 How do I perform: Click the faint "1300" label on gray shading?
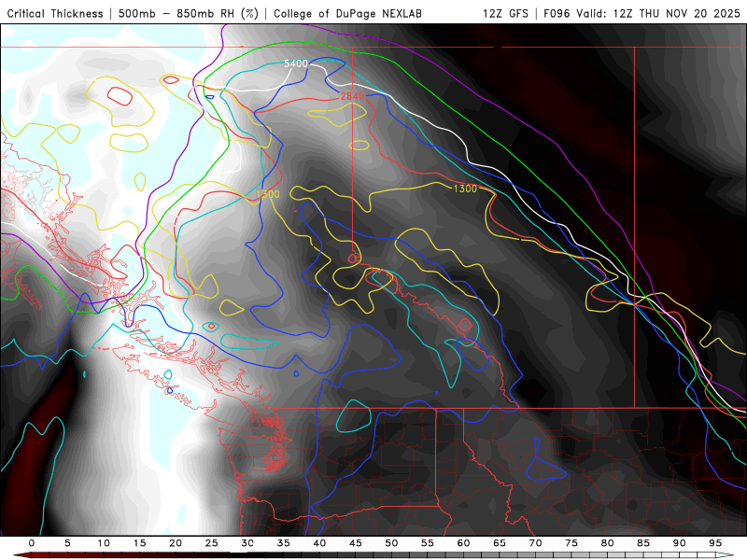click(x=268, y=194)
